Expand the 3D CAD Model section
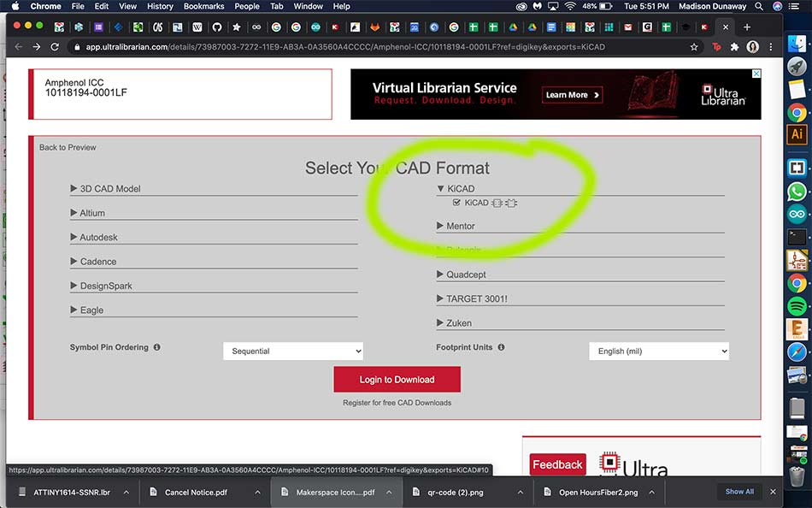The height and width of the screenshot is (508, 812). [x=106, y=189]
